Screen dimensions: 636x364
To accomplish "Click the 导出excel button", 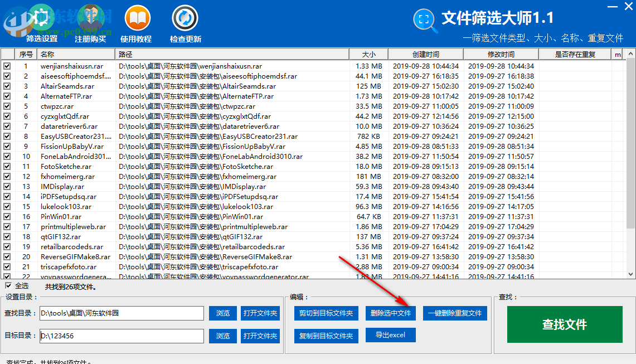I will (391, 335).
